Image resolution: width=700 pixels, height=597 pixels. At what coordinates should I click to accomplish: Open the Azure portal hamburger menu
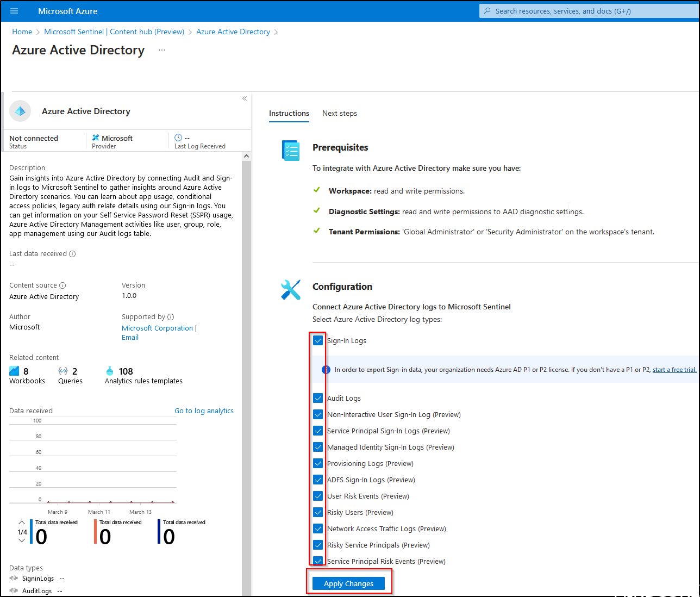pyautogui.click(x=14, y=11)
